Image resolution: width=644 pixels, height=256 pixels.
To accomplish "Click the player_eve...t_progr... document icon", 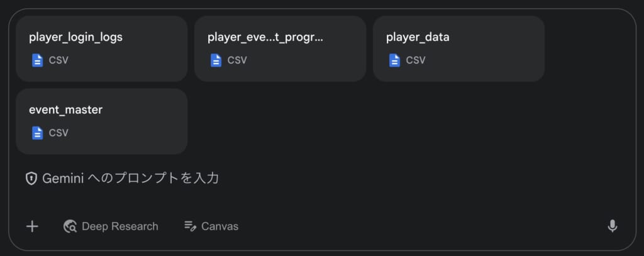I will click(x=216, y=60).
